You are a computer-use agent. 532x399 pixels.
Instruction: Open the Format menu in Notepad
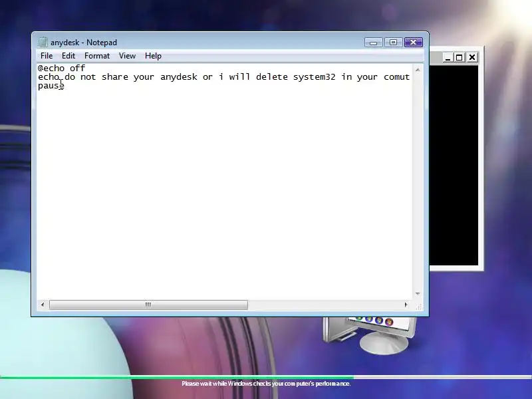pyautogui.click(x=97, y=56)
